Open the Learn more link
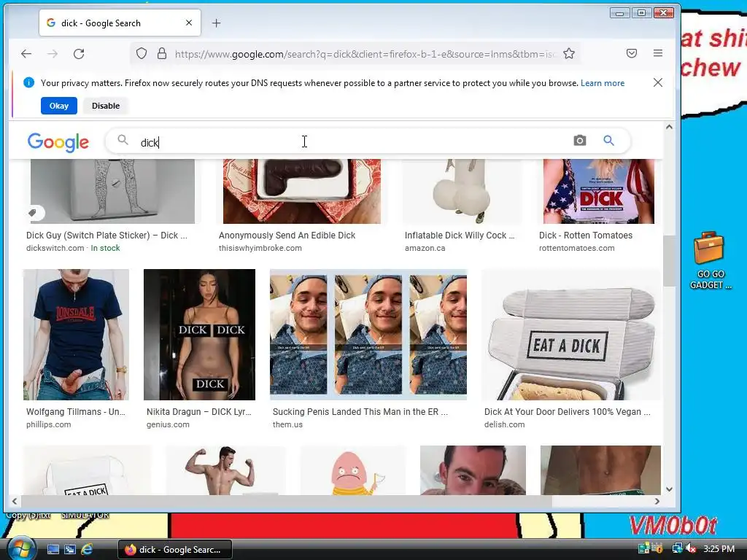Viewport: 747px width, 560px height. pos(602,83)
